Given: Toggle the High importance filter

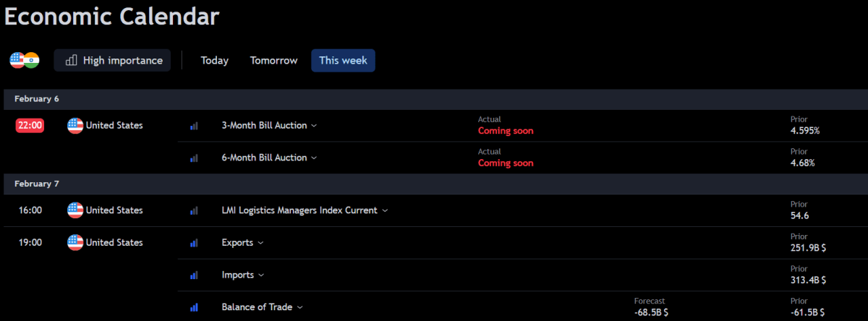Looking at the screenshot, I should 113,60.
